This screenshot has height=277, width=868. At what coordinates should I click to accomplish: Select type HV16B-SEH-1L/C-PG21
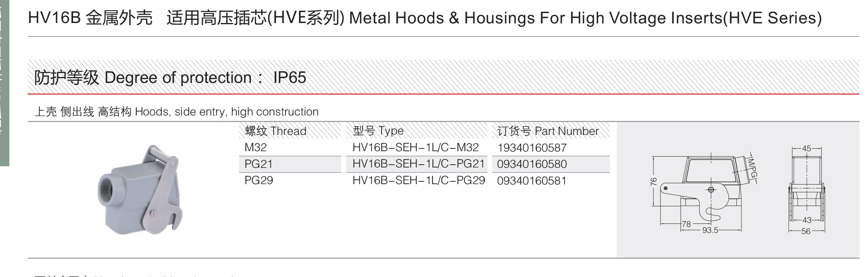419,164
